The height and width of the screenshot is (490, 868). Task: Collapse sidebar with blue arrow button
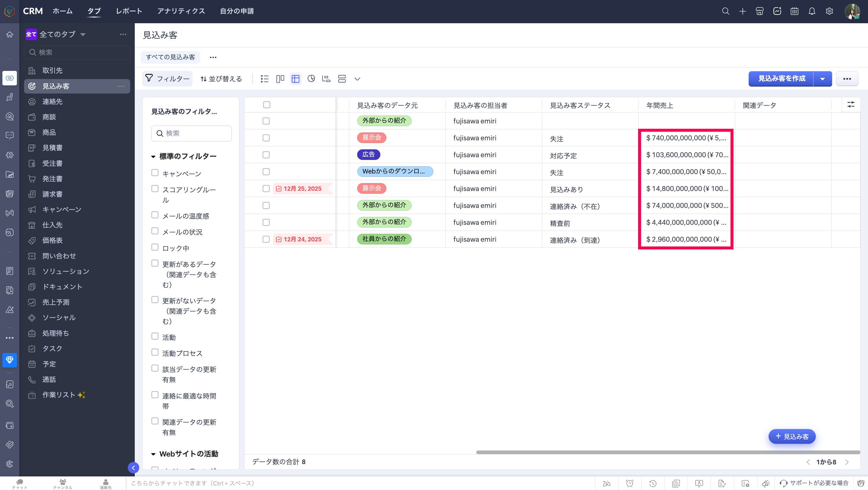[x=134, y=467]
